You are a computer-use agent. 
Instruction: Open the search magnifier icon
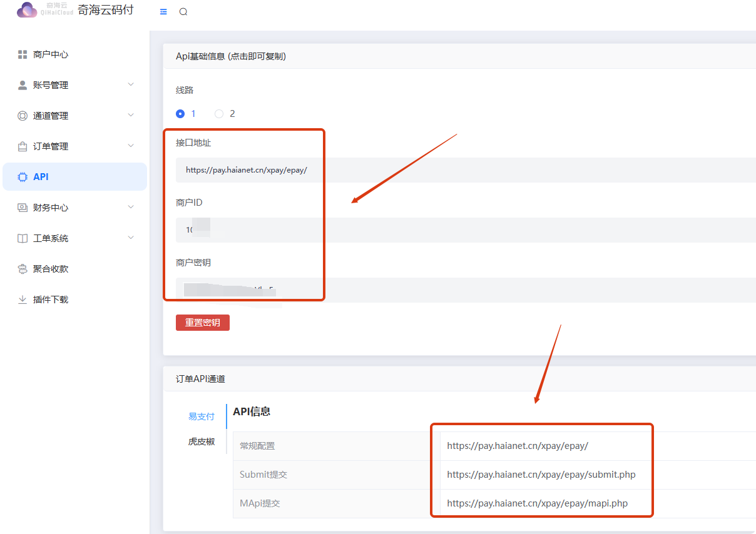pyautogui.click(x=183, y=12)
